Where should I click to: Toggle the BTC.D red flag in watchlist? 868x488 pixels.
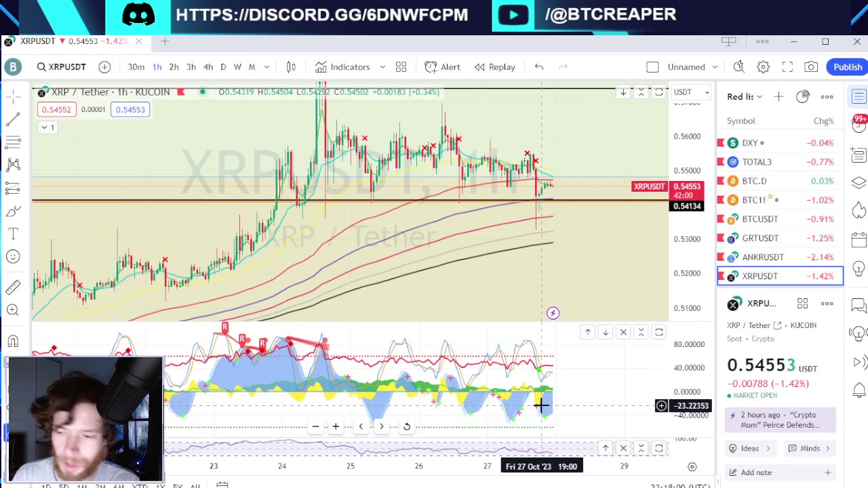point(721,181)
